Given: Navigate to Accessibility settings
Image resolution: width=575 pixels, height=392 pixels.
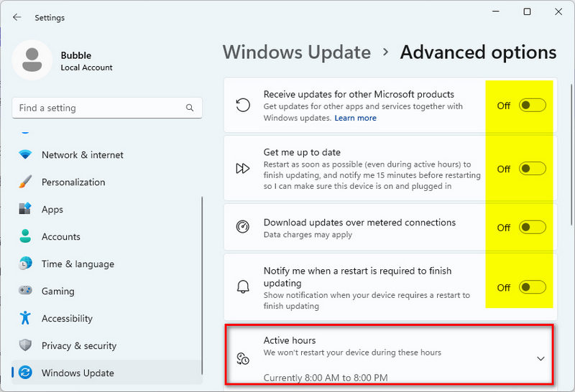Looking at the screenshot, I should [x=106, y=318].
